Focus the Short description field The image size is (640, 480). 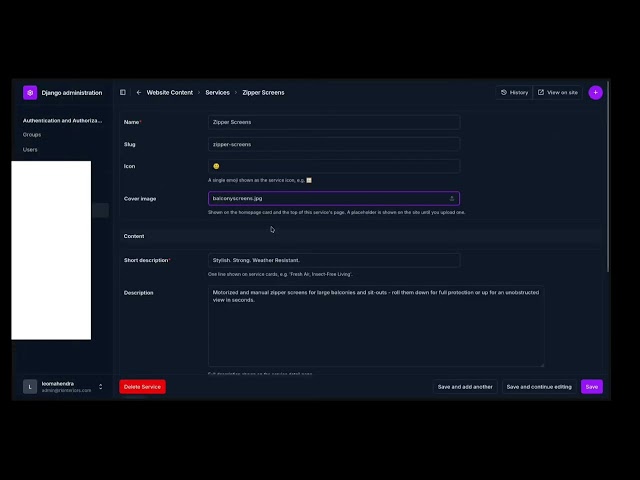coord(334,260)
